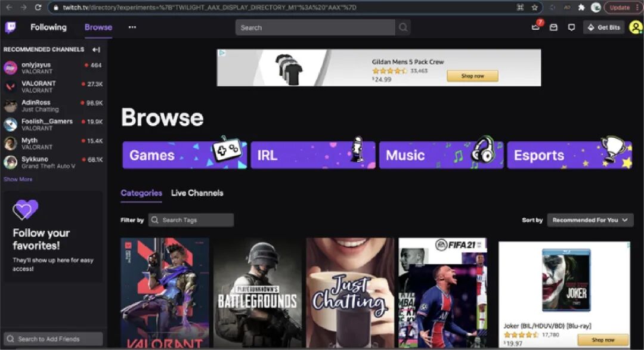This screenshot has height=350, width=644.
Task: Reload the page
Action: point(38,7)
